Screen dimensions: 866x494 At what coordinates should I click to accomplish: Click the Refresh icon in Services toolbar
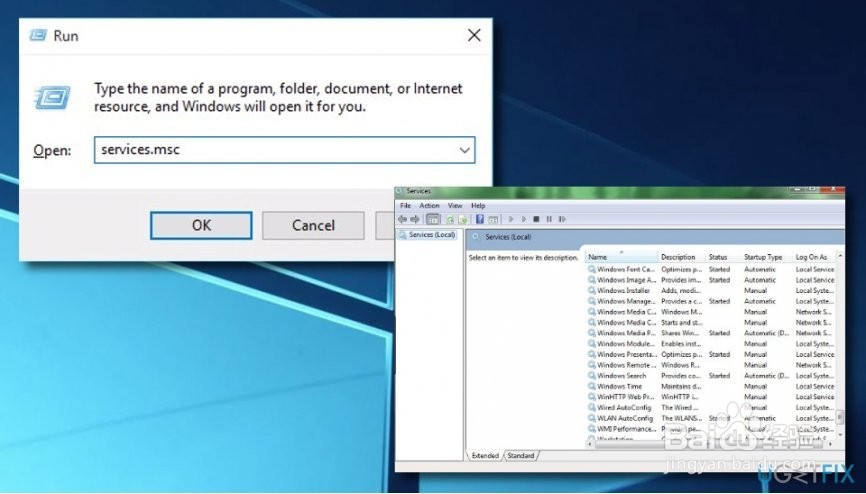(450, 219)
